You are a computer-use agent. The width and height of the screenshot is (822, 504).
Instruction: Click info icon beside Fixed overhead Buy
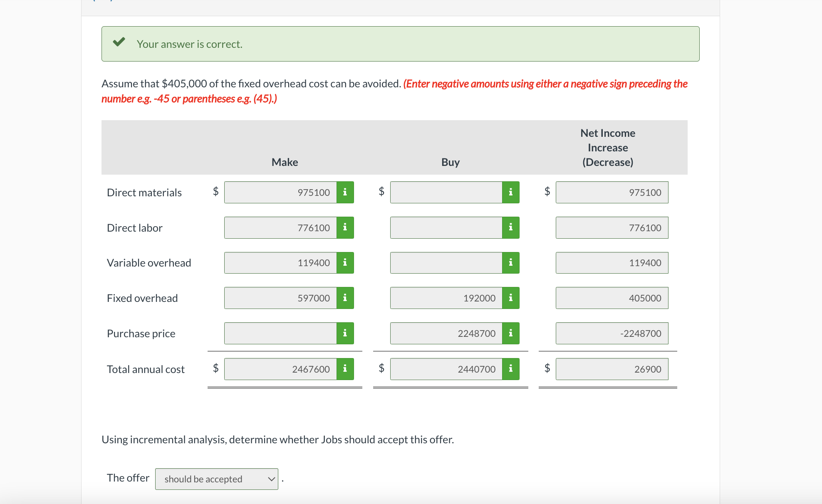[x=510, y=298]
